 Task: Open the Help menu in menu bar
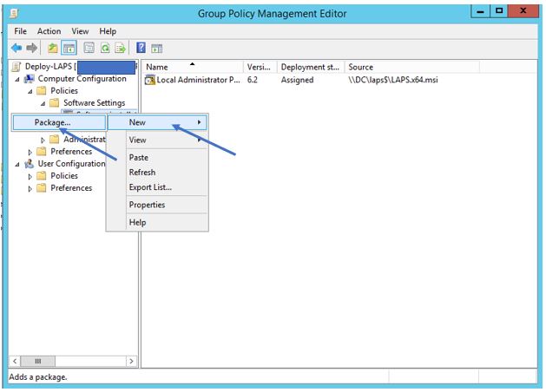coord(108,31)
